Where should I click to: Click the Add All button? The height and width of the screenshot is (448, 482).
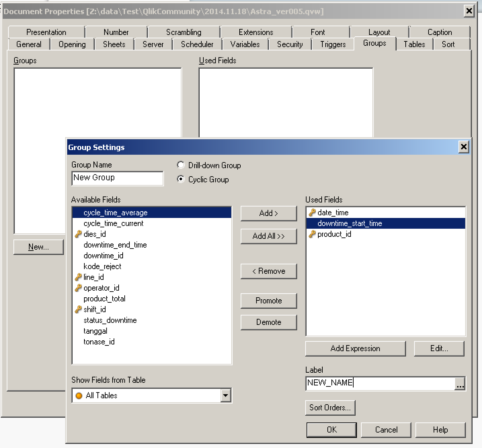[x=268, y=236]
